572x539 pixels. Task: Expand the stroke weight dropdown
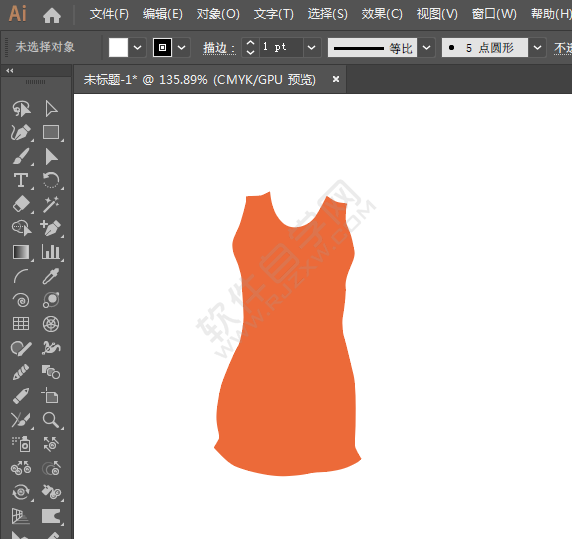click(x=311, y=47)
